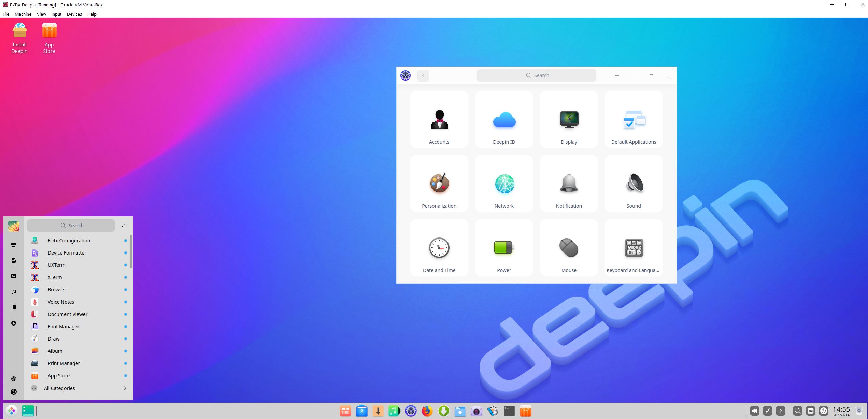
Task: Open the Accounts settings module
Action: click(x=439, y=119)
